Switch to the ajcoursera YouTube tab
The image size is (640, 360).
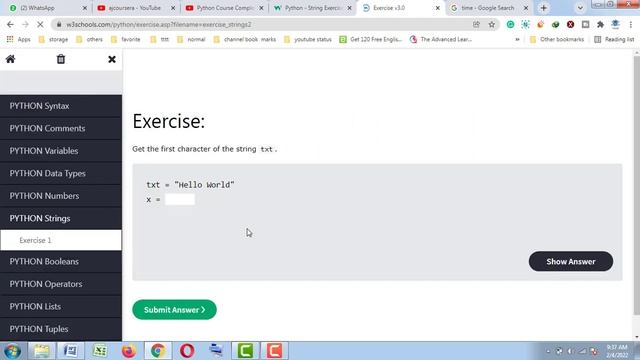[x=135, y=8]
